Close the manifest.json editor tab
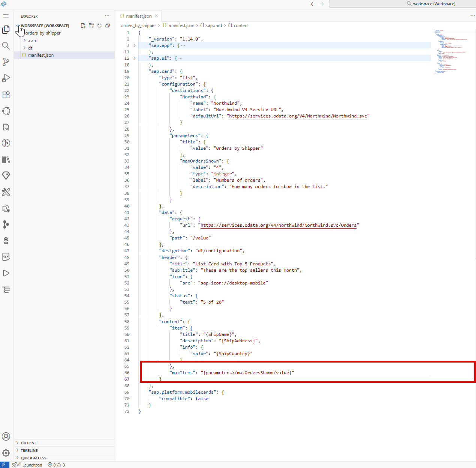 coord(156,16)
